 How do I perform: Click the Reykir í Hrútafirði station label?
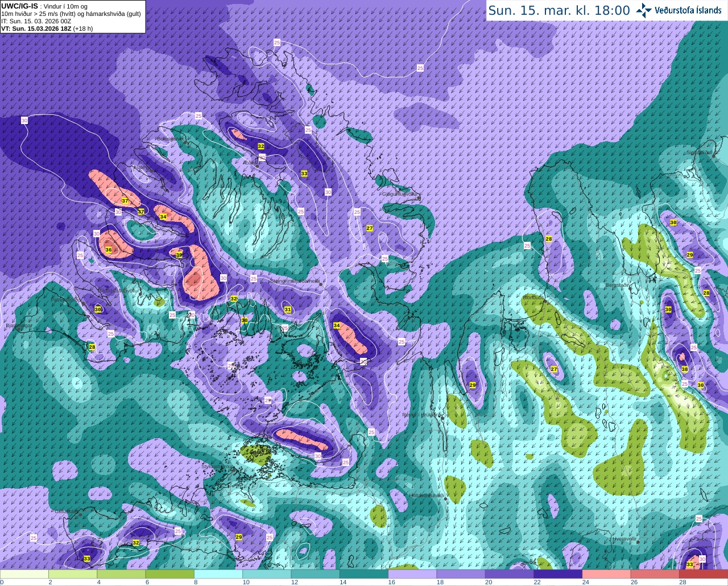click(422, 415)
